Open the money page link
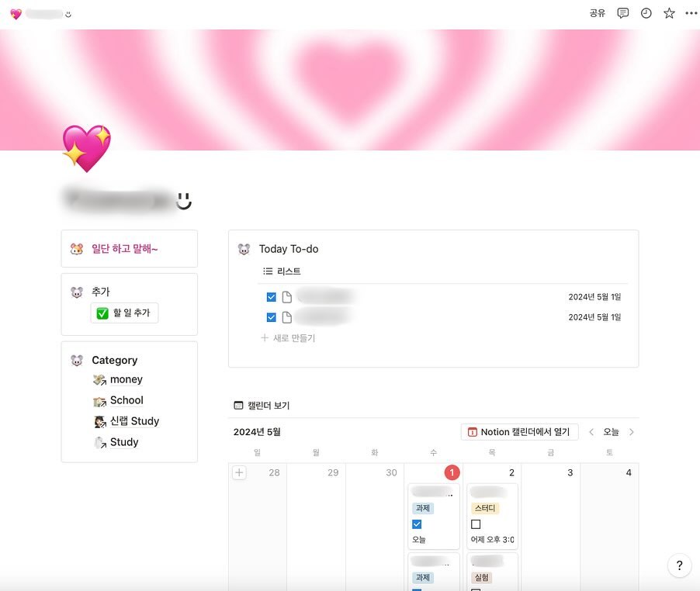Image resolution: width=700 pixels, height=591 pixels. [x=126, y=379]
